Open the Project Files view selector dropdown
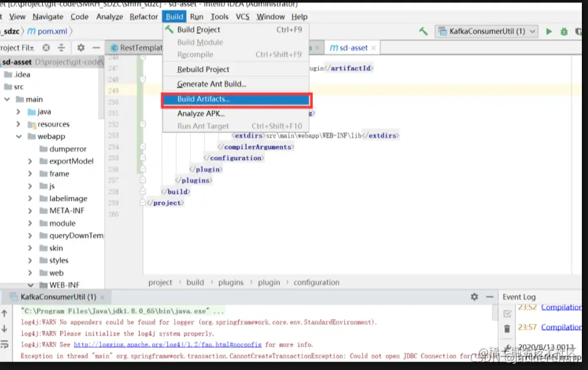This screenshot has height=370, width=588. tap(17, 48)
